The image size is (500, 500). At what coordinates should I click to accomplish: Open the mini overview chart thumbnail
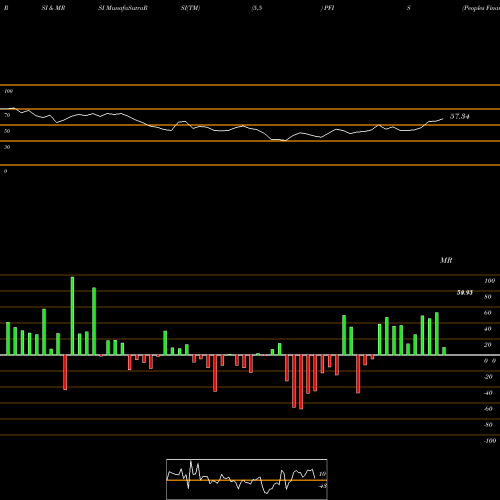point(247,479)
